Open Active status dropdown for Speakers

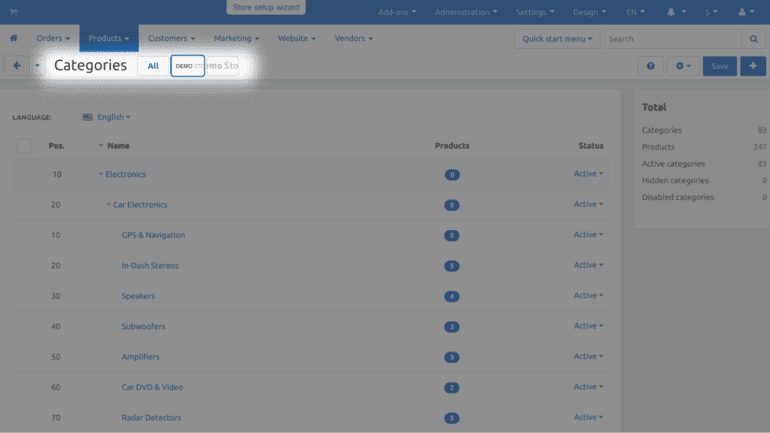click(x=588, y=296)
